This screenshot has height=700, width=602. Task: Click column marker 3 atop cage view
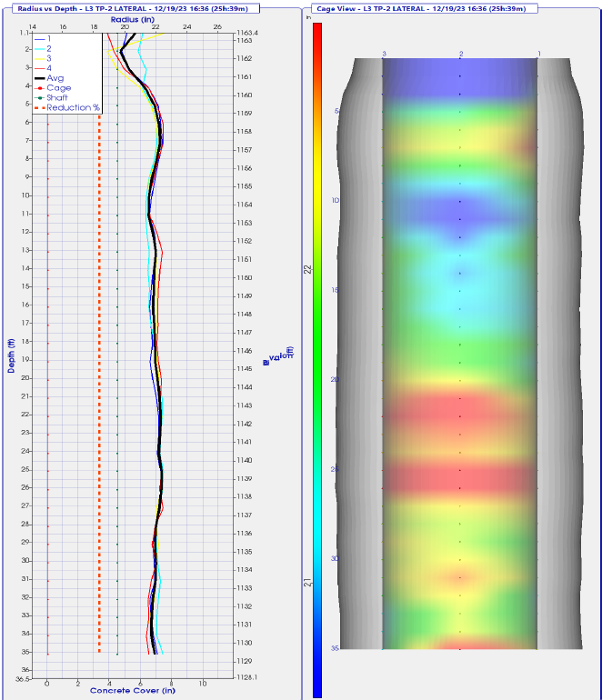click(x=384, y=54)
